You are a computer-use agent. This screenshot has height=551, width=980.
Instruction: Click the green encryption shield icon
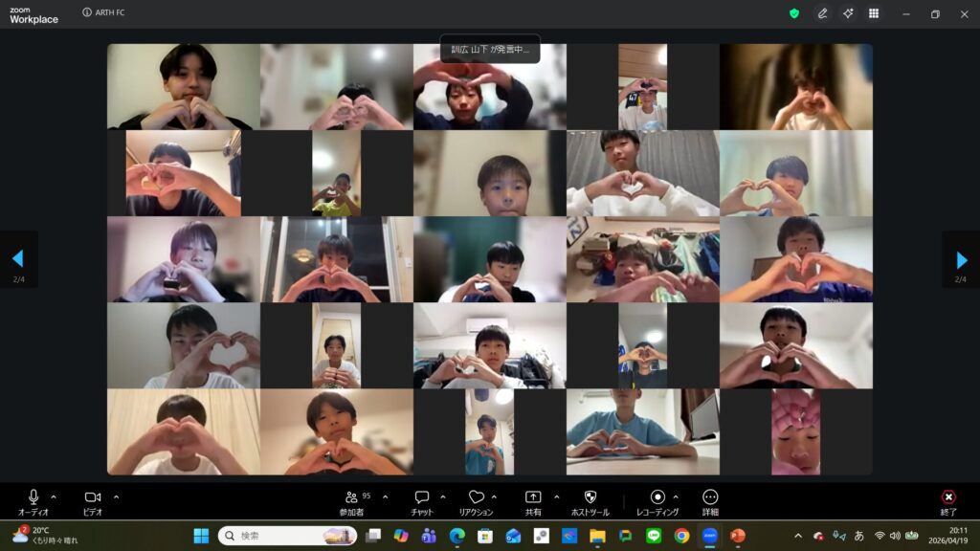(x=794, y=13)
